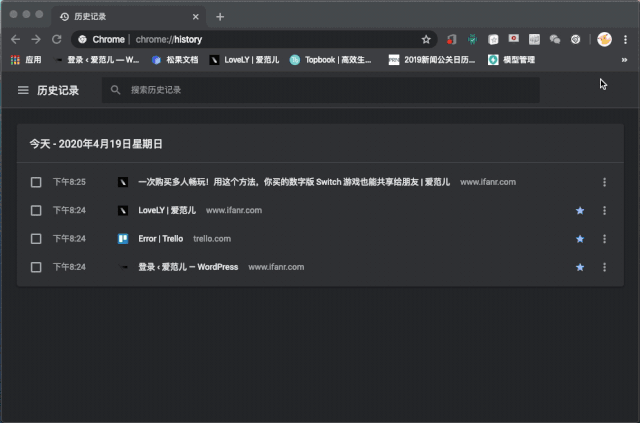Bookmark this page with the star icon
The image size is (640, 423).
pos(426,39)
